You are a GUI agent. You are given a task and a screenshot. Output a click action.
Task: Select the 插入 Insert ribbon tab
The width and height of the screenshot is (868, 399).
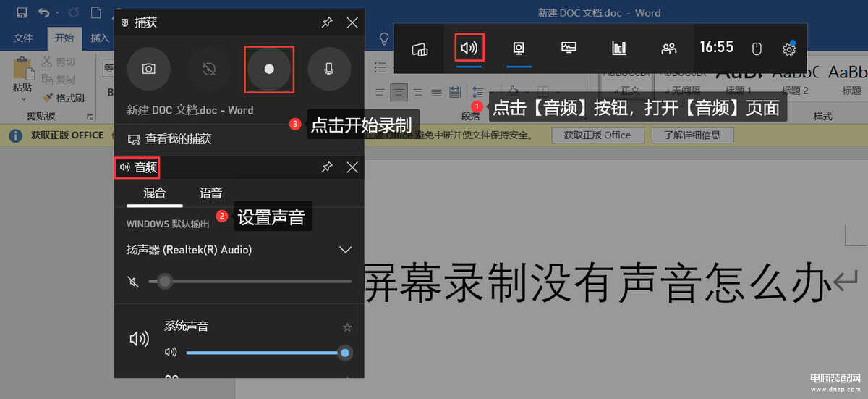point(99,38)
